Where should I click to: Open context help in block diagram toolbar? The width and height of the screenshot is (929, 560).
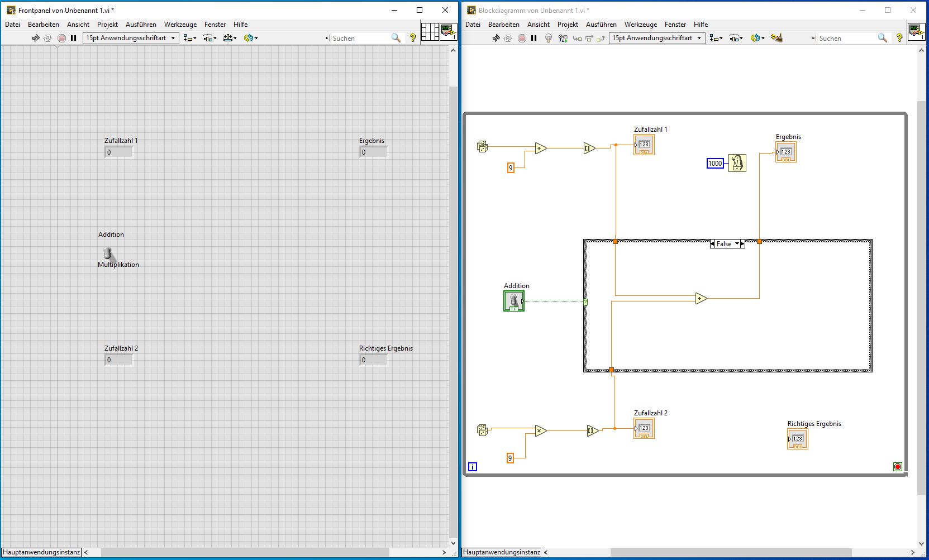pyautogui.click(x=899, y=38)
